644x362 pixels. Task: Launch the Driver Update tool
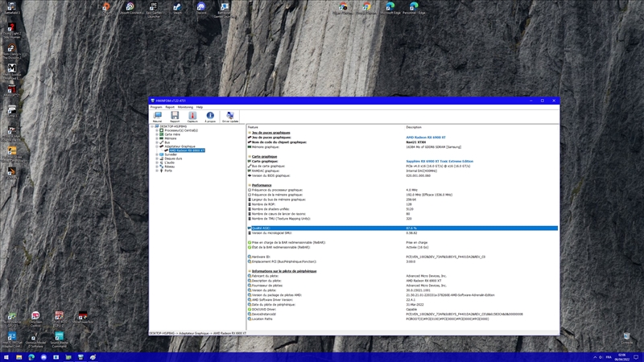(230, 117)
